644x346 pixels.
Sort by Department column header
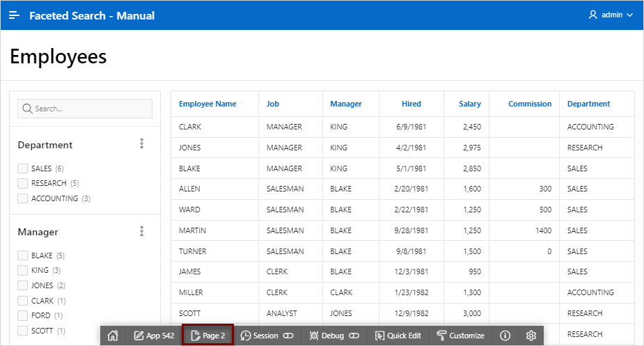tap(588, 104)
